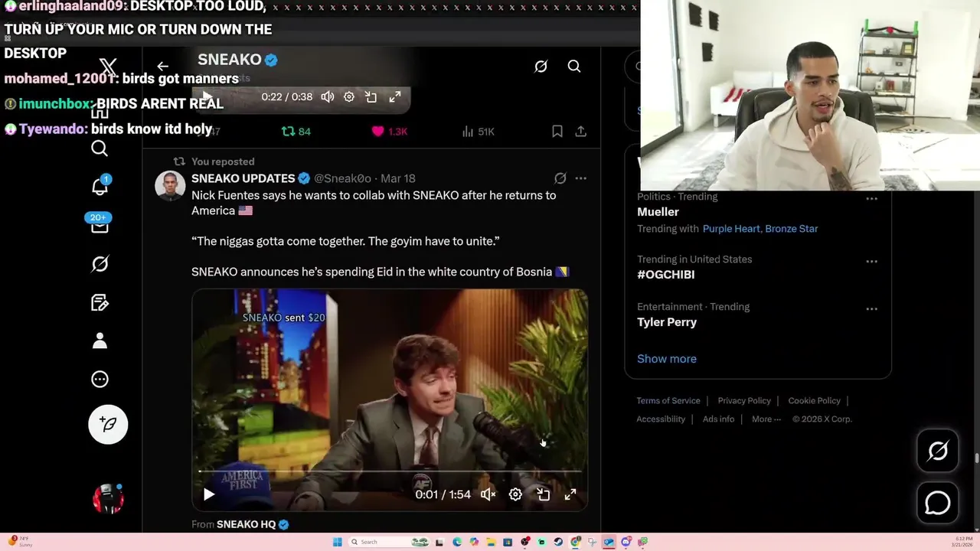This screenshot has width=980, height=551.
Task: Open Notifications bell in sidebar
Action: pos(100,186)
